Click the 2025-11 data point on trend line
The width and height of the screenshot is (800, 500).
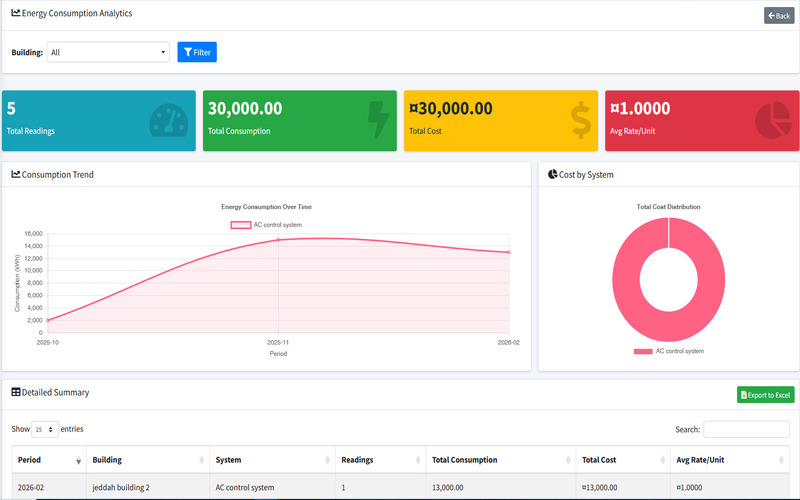pyautogui.click(x=278, y=239)
